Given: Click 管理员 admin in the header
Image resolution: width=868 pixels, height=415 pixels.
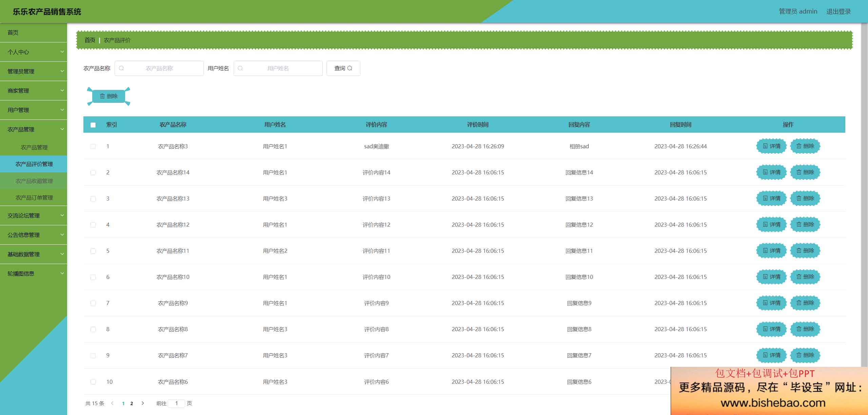Looking at the screenshot, I should click(x=798, y=12).
